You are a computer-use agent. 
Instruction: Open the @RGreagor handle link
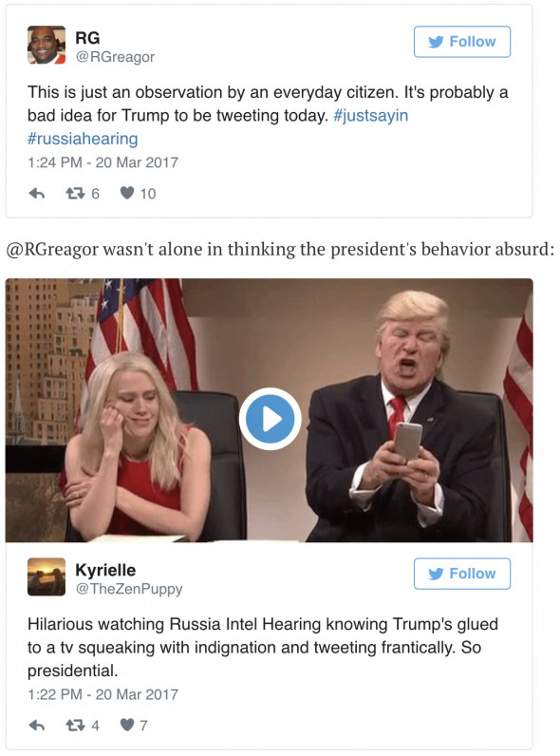[115, 57]
